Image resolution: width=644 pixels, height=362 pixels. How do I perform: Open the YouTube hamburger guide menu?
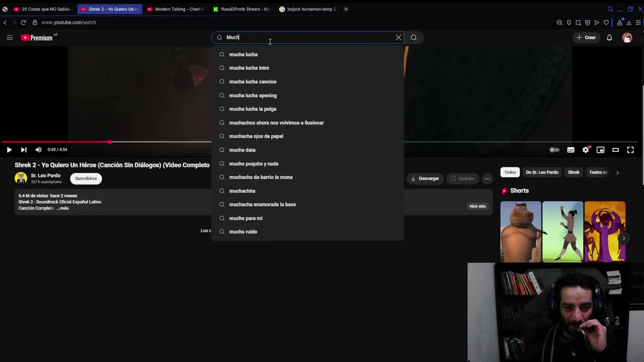pyautogui.click(x=10, y=37)
